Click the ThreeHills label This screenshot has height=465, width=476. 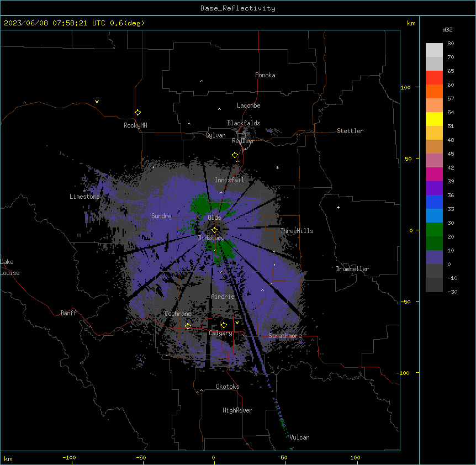[x=297, y=231]
